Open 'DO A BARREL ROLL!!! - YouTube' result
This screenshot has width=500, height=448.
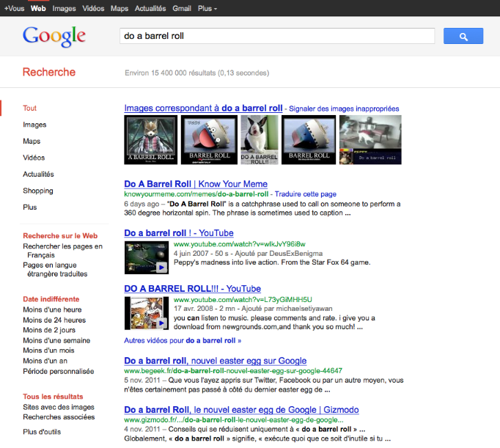click(x=193, y=289)
